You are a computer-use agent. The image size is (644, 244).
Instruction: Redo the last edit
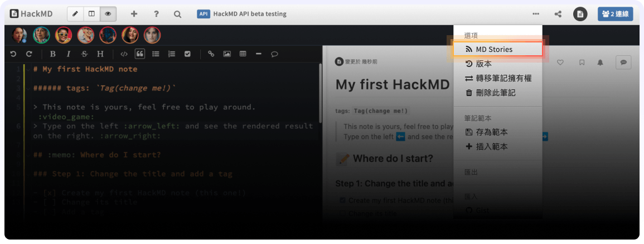coord(29,54)
